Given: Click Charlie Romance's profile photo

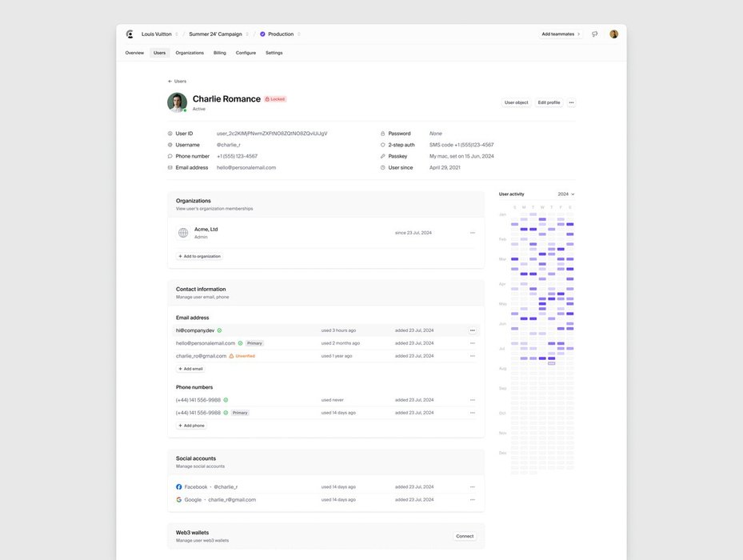Looking at the screenshot, I should click(x=177, y=102).
